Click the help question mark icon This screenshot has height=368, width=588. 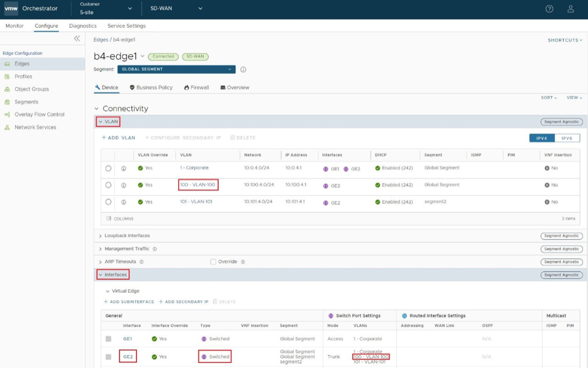click(x=549, y=9)
